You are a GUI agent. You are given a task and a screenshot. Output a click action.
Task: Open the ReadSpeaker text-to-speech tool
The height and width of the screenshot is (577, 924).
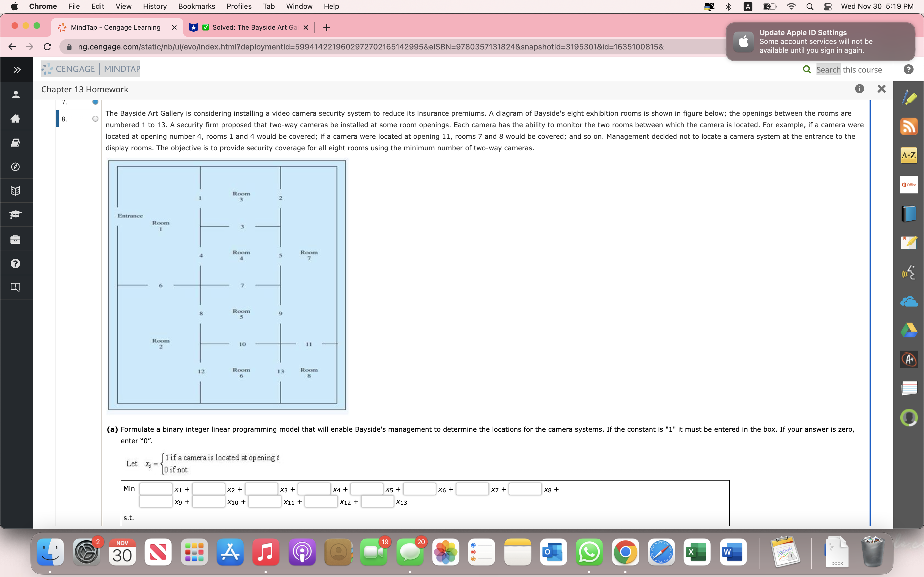click(909, 272)
